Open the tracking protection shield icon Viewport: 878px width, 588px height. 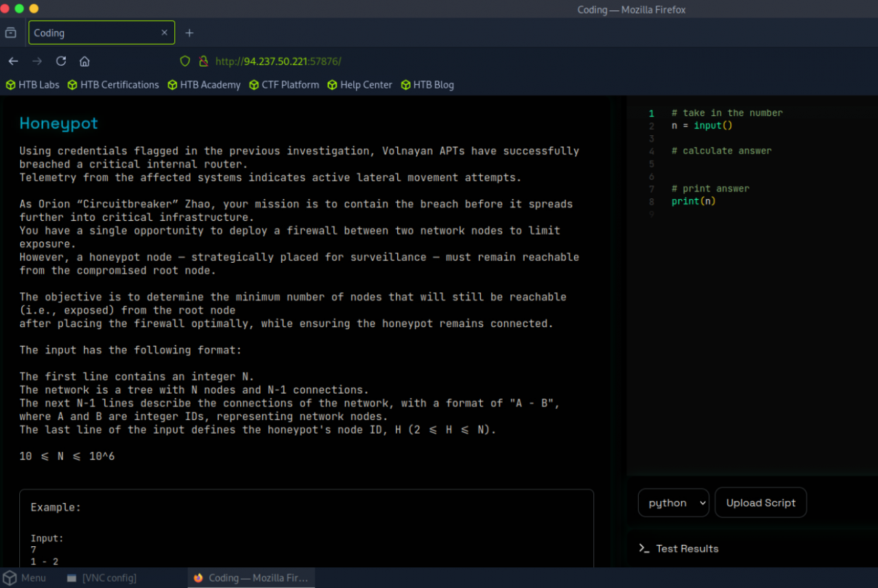(x=185, y=61)
